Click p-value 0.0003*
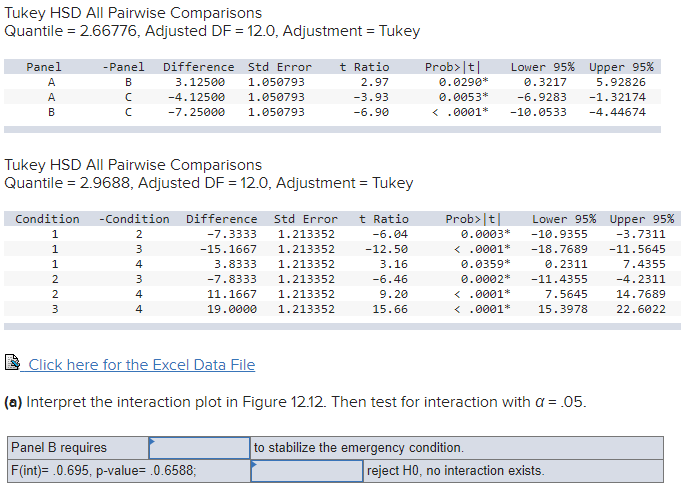694x496 pixels. (485, 234)
